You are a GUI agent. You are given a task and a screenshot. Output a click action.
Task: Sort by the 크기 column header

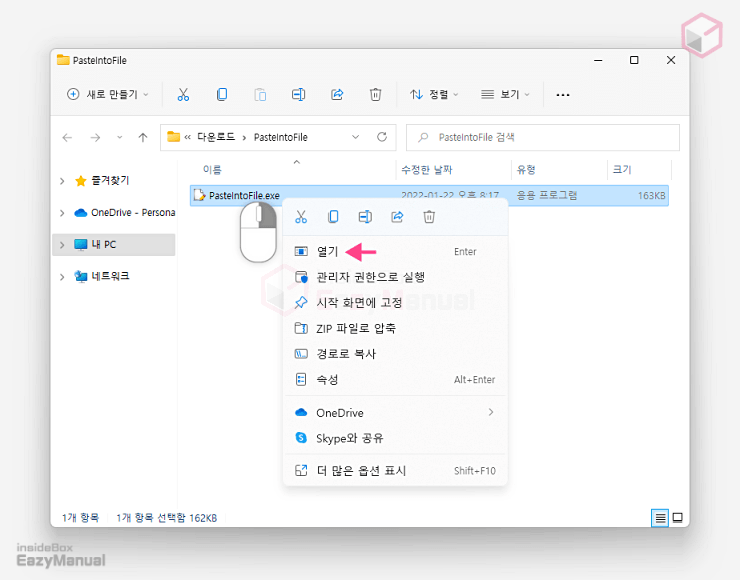[622, 170]
